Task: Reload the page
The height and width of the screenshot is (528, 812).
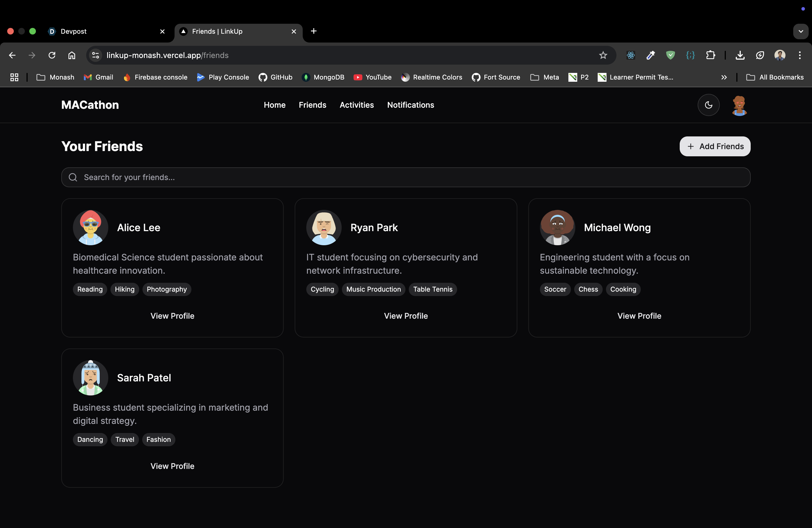Action: [x=52, y=55]
